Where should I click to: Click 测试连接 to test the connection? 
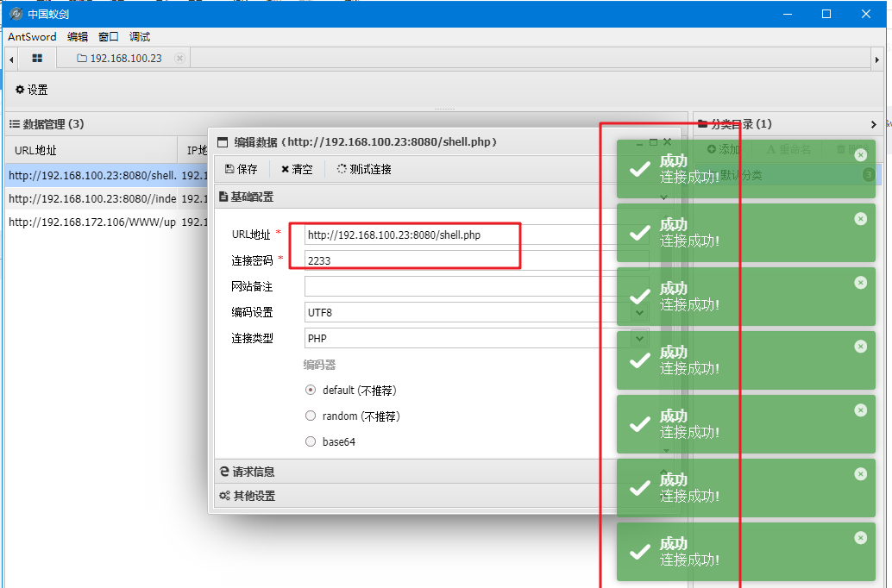pyautogui.click(x=364, y=169)
